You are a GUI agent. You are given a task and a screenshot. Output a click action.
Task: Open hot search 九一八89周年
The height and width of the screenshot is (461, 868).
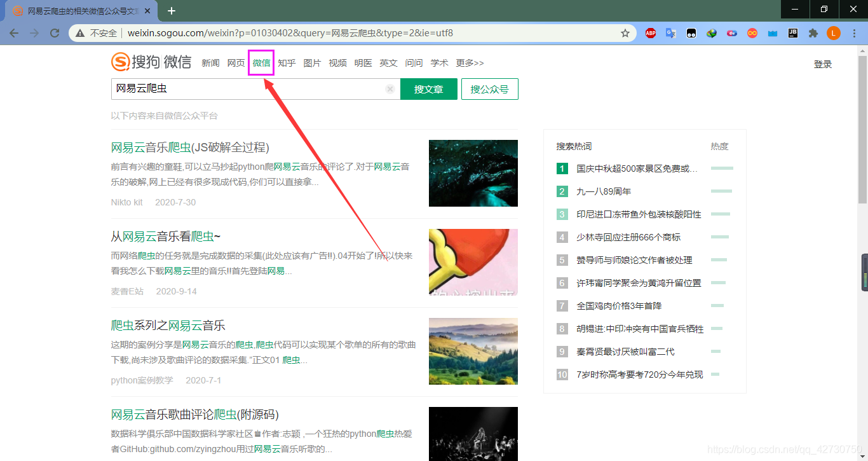tap(604, 191)
